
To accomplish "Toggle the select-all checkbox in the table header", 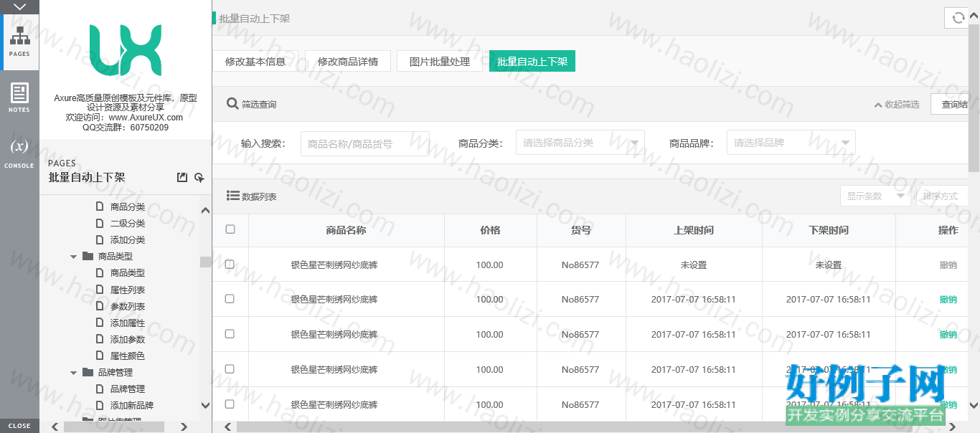I will tap(230, 229).
